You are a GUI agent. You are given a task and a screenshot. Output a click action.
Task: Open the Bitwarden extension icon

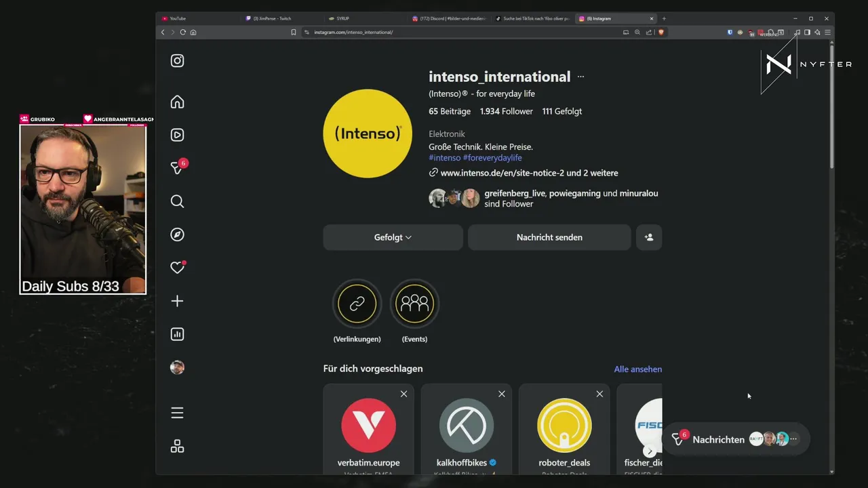[730, 32]
